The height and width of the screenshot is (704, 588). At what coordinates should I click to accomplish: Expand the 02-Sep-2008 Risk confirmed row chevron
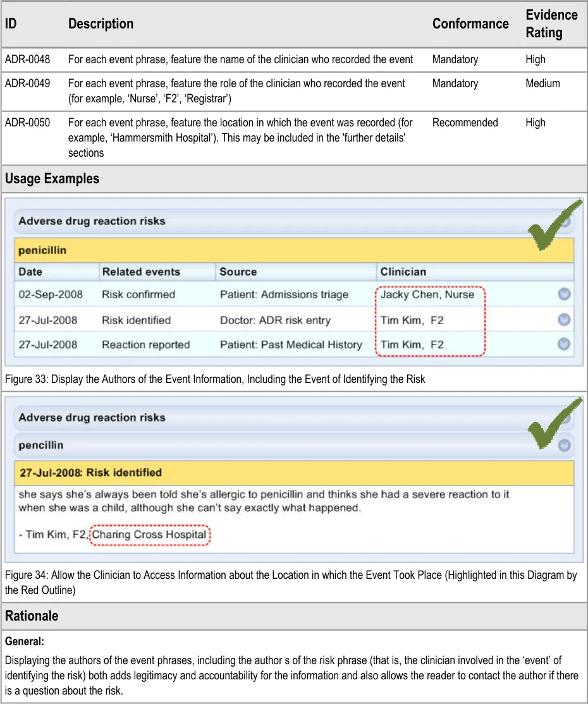564,294
